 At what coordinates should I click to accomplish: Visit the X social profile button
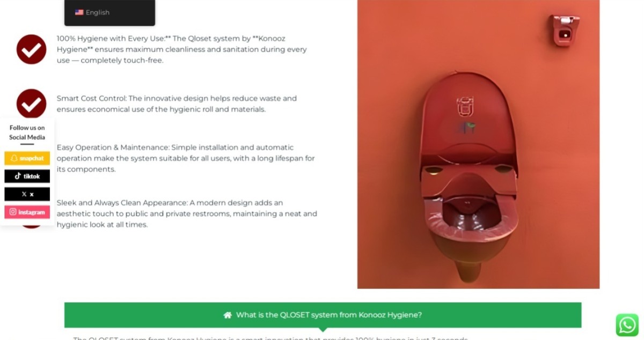pyautogui.click(x=27, y=194)
